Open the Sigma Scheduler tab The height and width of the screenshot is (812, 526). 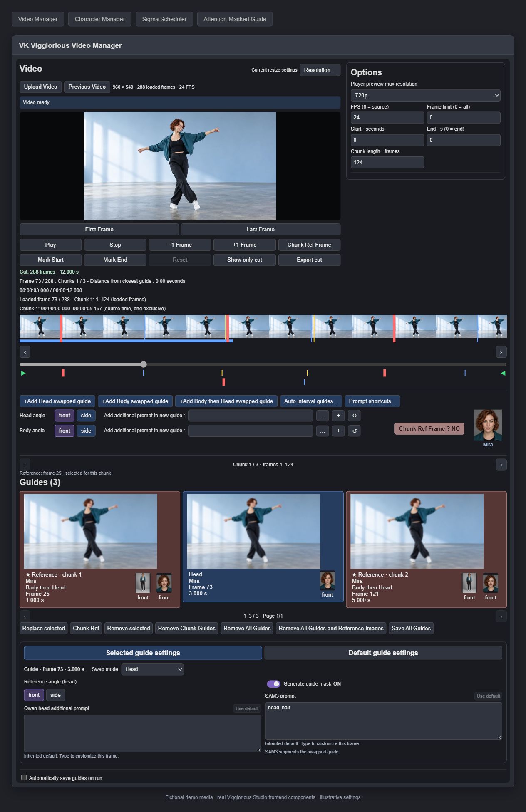(164, 19)
